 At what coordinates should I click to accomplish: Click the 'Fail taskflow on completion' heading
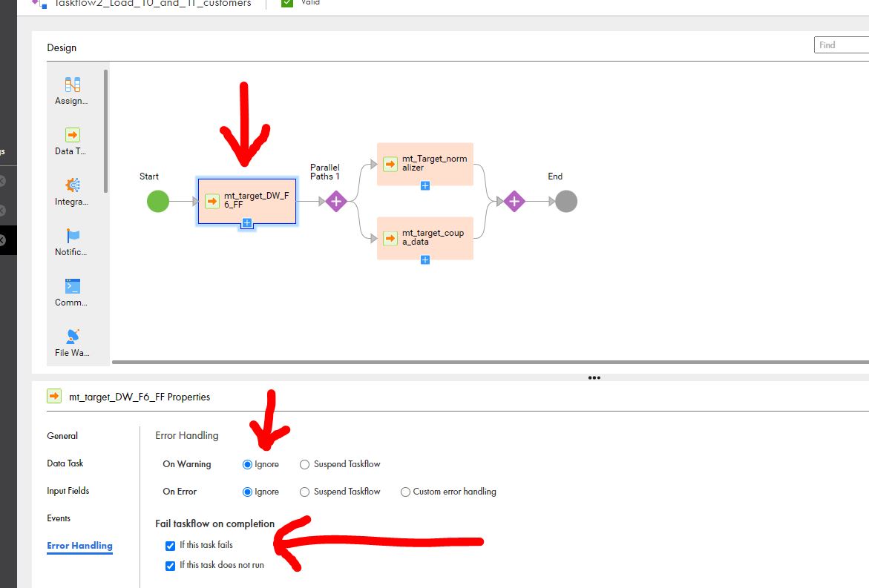click(x=215, y=523)
